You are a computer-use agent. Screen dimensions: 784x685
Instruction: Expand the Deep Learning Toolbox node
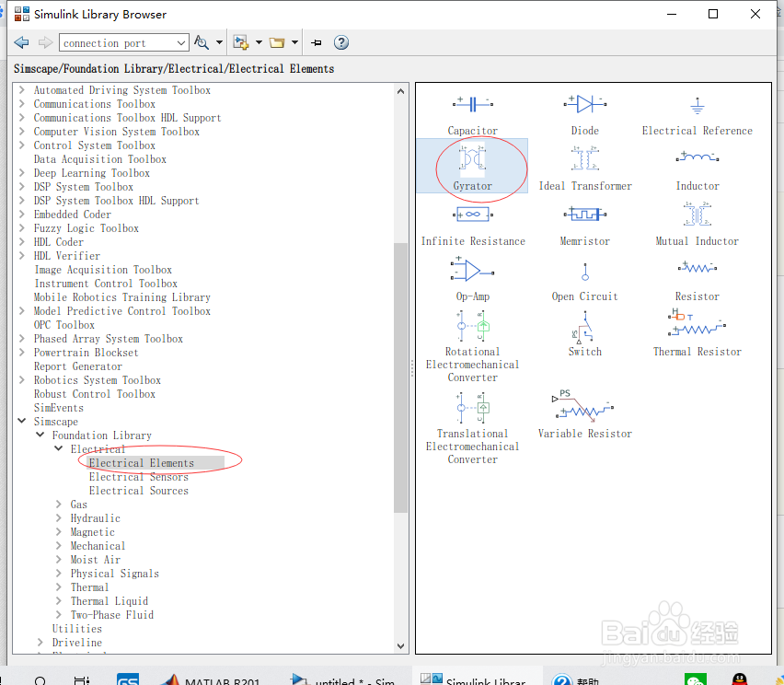[22, 172]
